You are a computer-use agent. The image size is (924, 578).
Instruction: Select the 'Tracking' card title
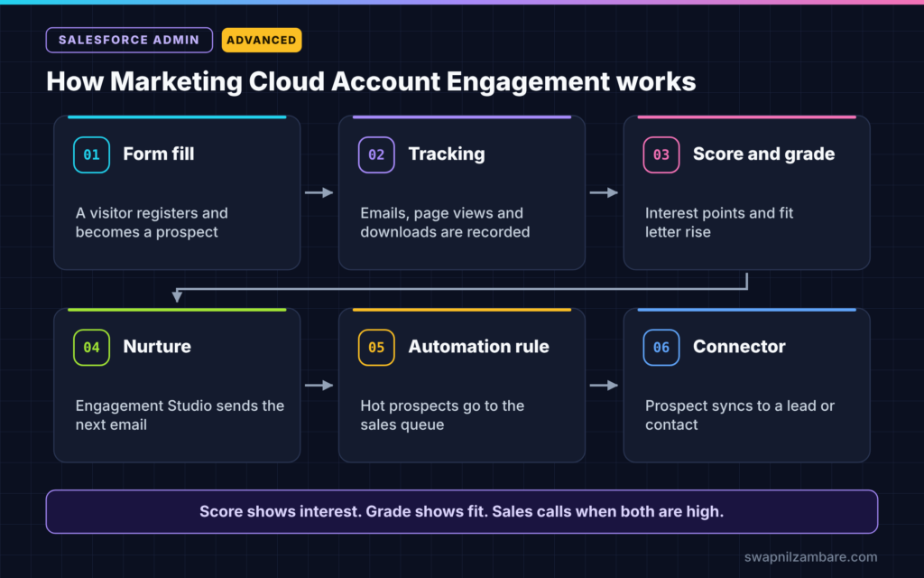pyautogui.click(x=447, y=154)
